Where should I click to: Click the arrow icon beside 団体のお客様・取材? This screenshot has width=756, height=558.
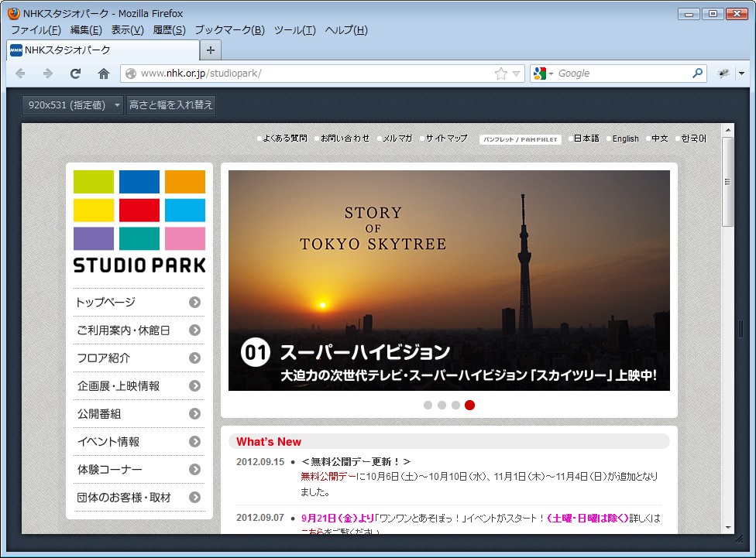(x=194, y=498)
